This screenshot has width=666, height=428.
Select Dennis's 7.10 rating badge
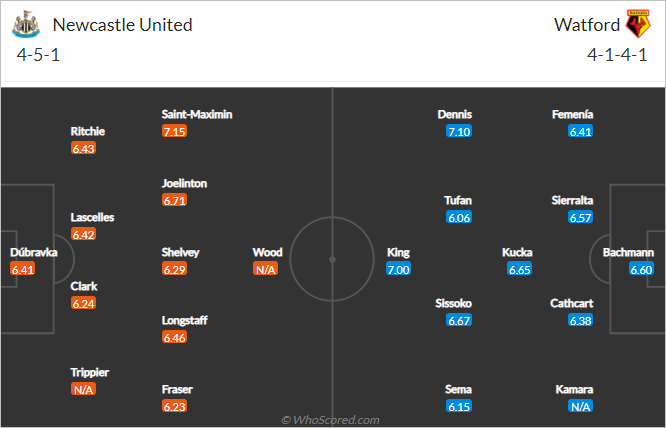point(459,131)
